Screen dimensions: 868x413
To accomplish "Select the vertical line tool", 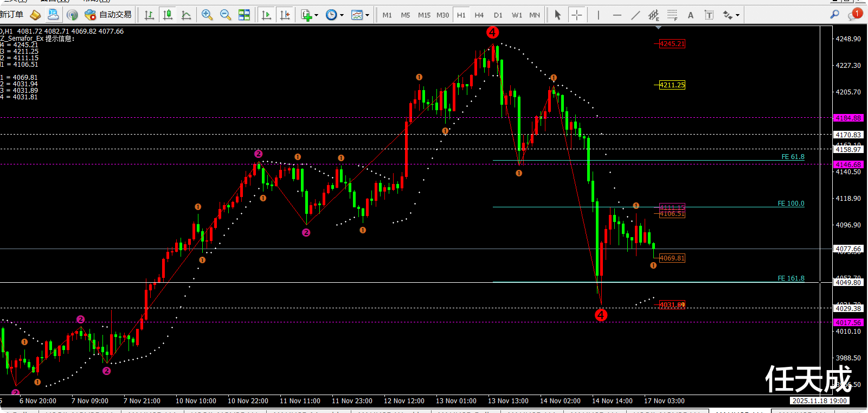I will pyautogui.click(x=599, y=15).
